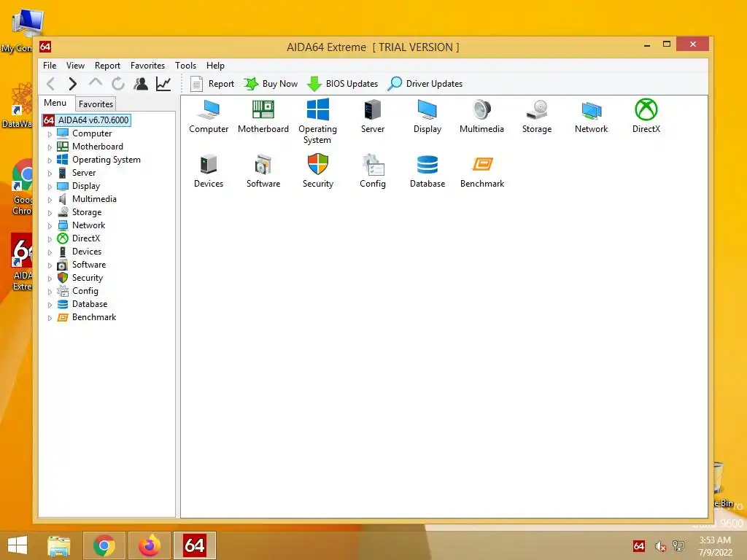Click the Report toolbar button
This screenshot has height=560, width=747.
tap(212, 84)
